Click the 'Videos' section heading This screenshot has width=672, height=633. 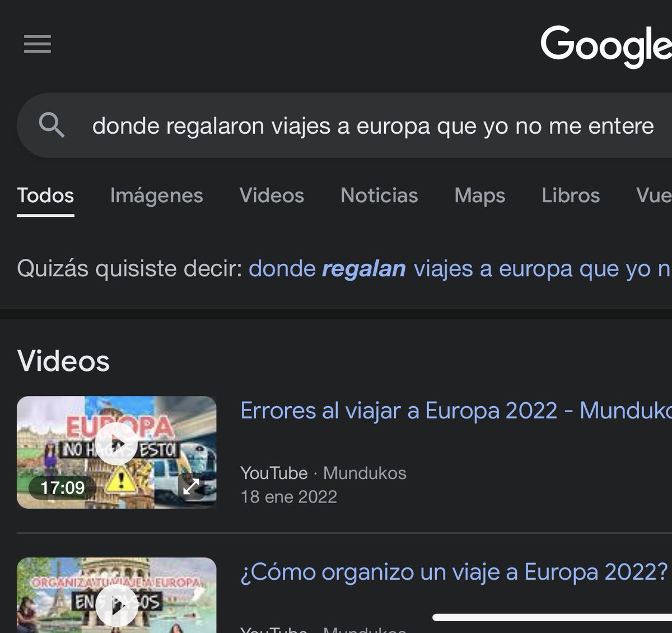pos(63,361)
